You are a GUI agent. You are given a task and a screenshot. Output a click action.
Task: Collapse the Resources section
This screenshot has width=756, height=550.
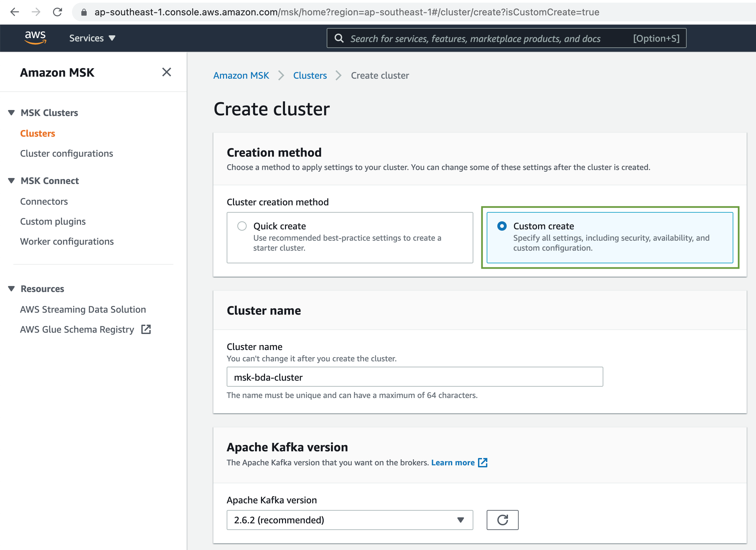click(12, 289)
